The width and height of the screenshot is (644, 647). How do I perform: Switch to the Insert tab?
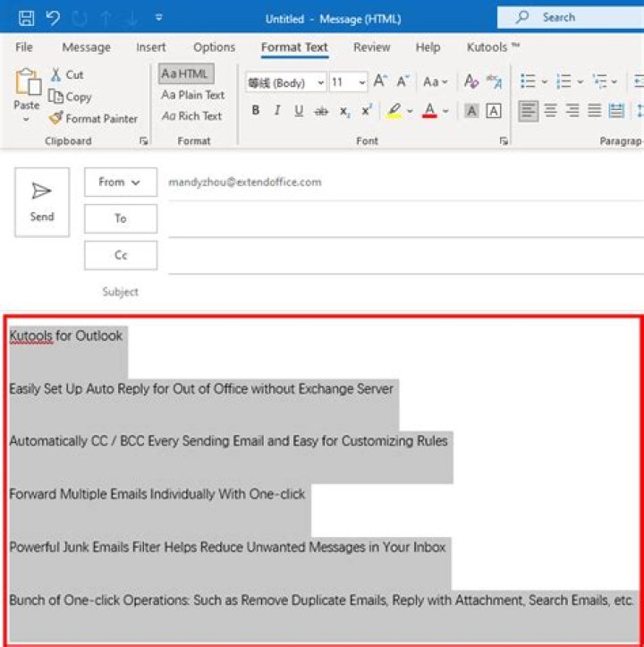tap(151, 47)
